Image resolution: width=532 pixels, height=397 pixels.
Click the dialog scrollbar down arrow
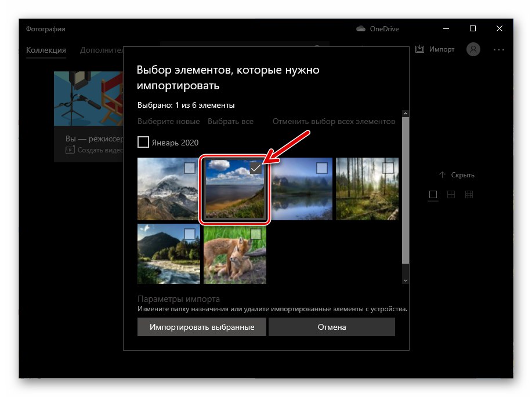coord(405,280)
